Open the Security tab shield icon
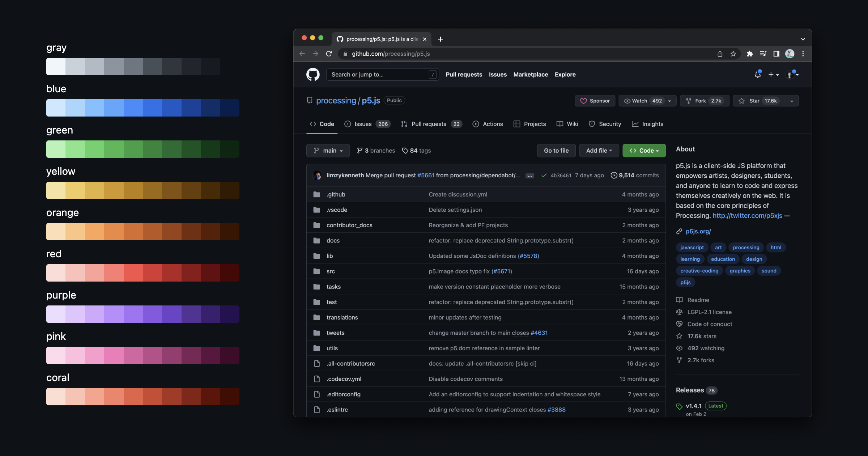Image resolution: width=868 pixels, height=456 pixels. (x=592, y=124)
